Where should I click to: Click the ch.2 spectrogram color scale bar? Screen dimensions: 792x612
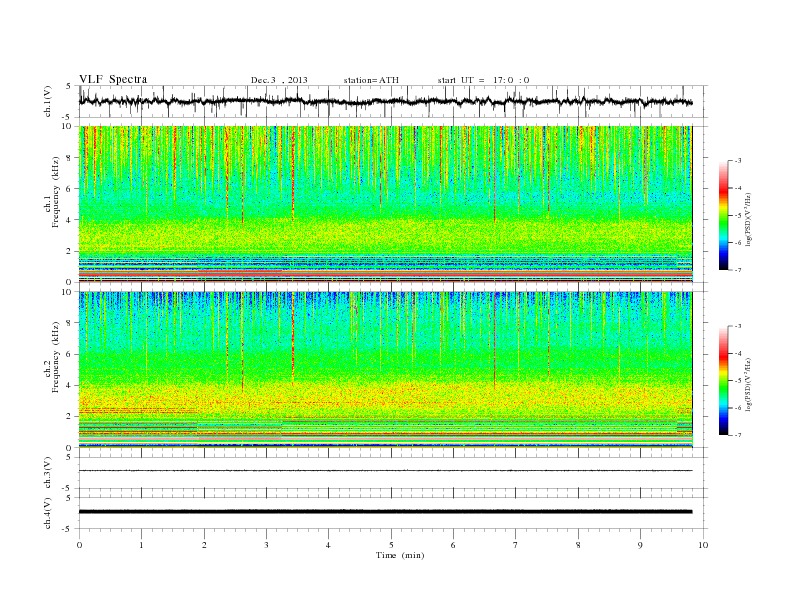click(723, 380)
